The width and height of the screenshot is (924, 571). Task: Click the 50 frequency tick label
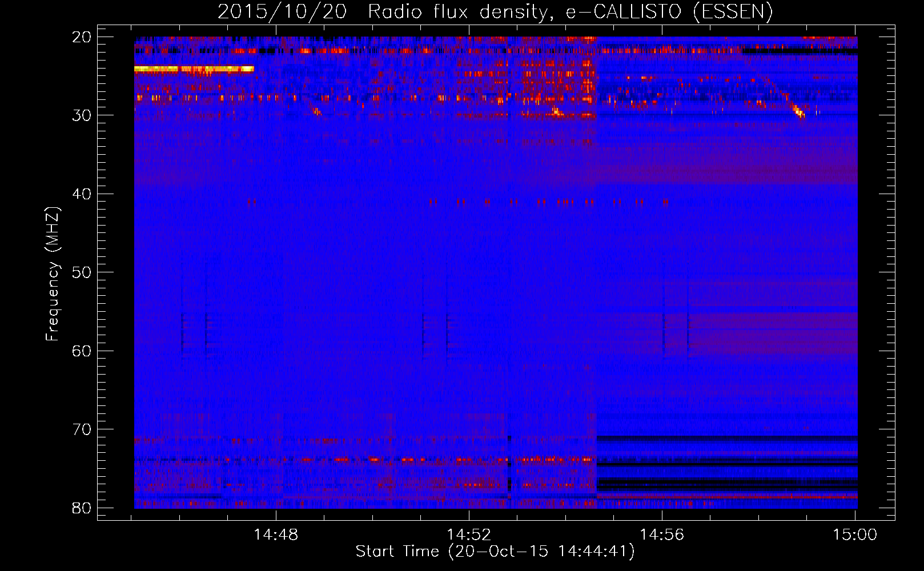pyautogui.click(x=82, y=272)
